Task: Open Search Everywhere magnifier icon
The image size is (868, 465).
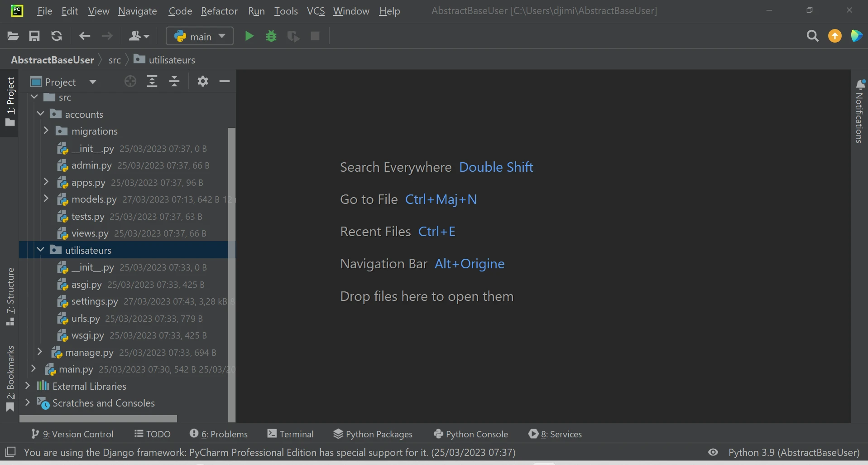Action: point(812,36)
